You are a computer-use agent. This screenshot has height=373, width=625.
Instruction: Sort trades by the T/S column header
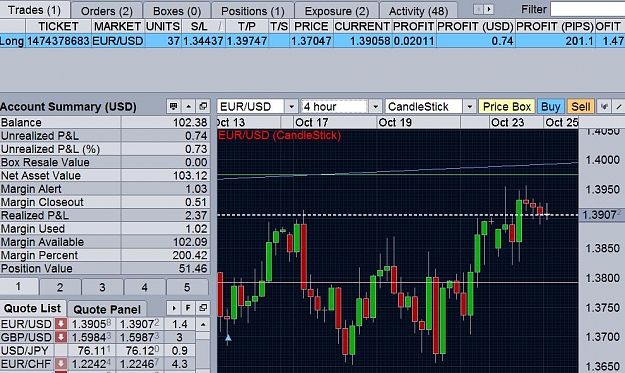tap(279, 26)
